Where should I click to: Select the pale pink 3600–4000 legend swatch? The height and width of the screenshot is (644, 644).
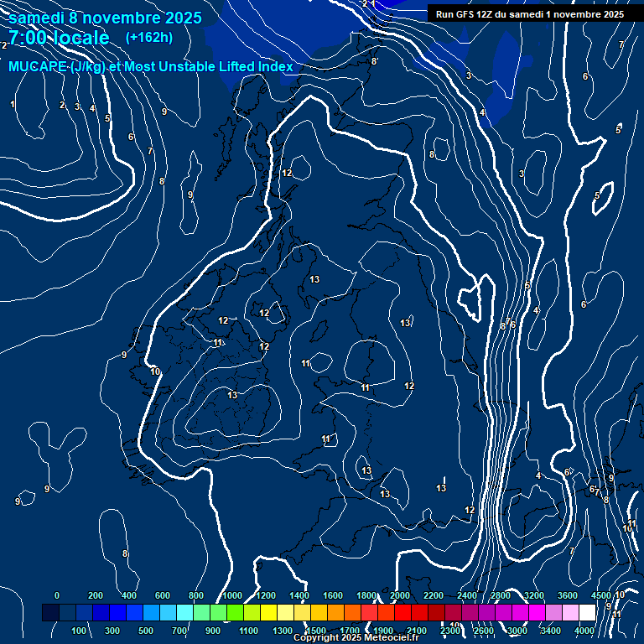click(x=570, y=612)
